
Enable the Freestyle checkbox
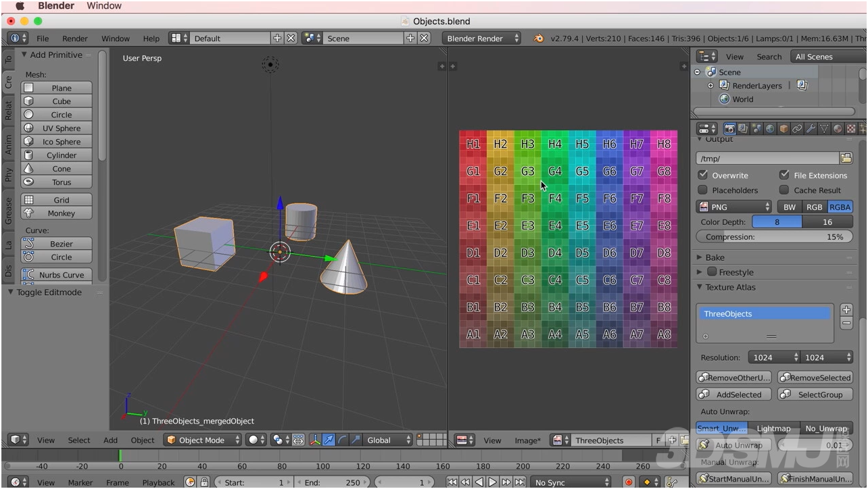click(712, 272)
